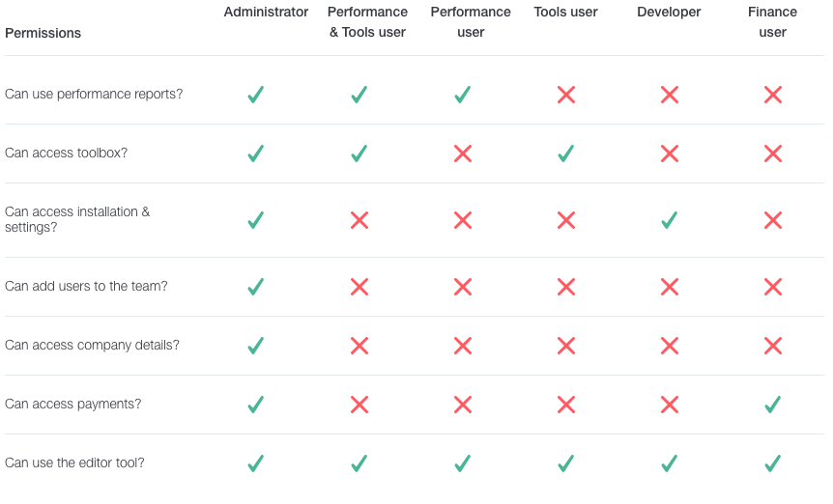The width and height of the screenshot is (833, 504).
Task: Select Performance user's toolbox red cross
Action: pos(463,154)
